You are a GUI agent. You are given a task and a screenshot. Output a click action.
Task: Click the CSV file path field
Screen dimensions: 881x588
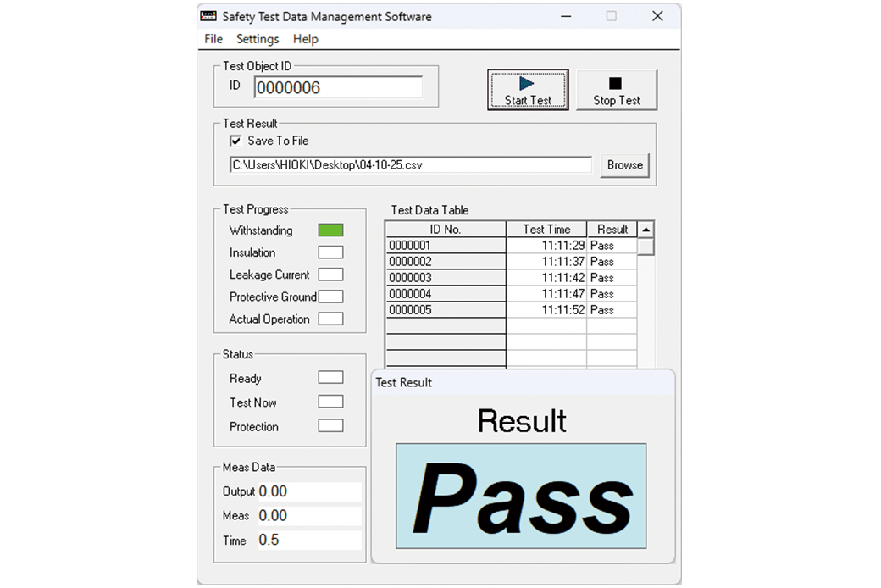point(411,164)
